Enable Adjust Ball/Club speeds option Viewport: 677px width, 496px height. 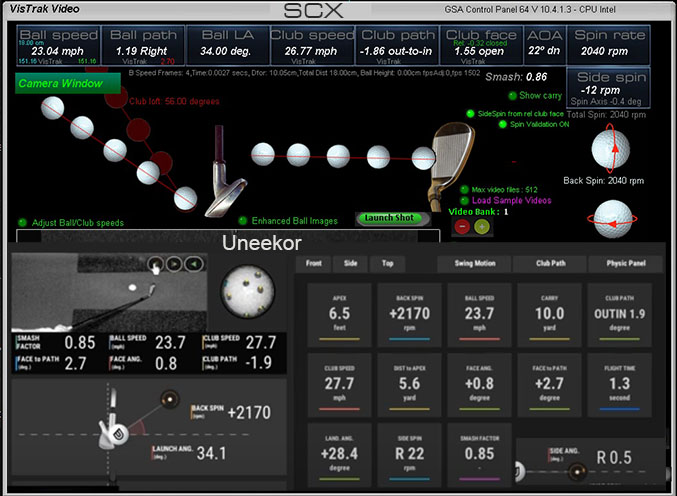[23, 222]
